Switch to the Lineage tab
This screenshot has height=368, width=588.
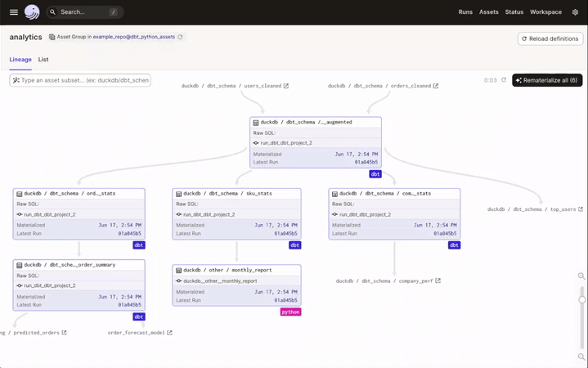[20, 59]
